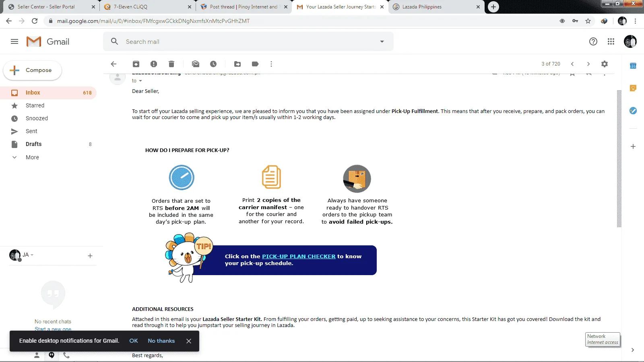Open the PICK-UP PLAN CHECKER link
Image resolution: width=644 pixels, height=362 pixels.
(299, 256)
